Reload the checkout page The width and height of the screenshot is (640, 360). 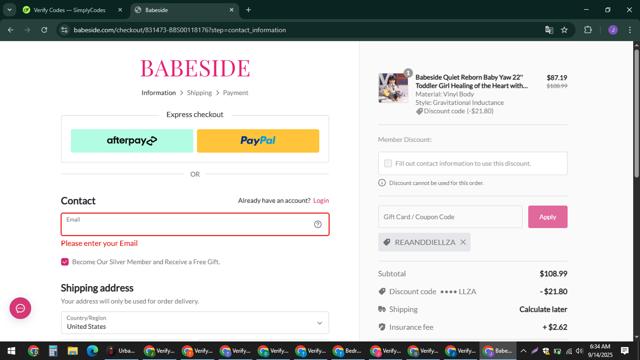(44, 30)
